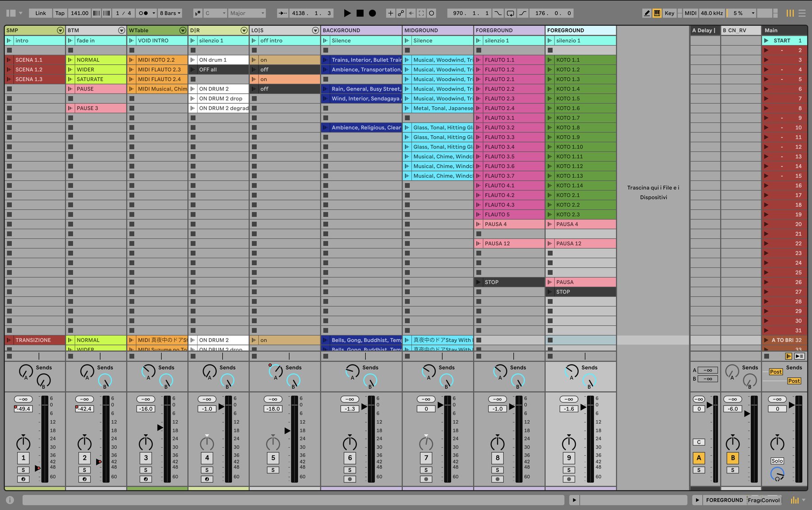
Task: Click the Capture MIDI bracket icon
Action: 421,13
